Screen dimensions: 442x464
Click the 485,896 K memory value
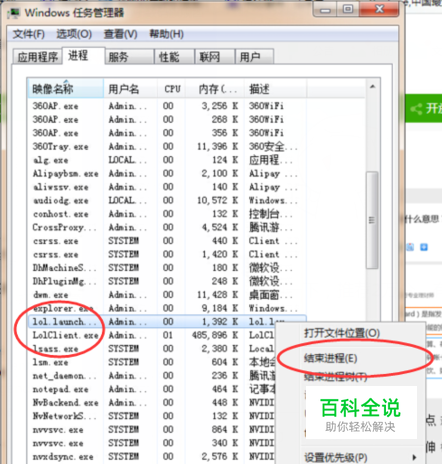click(215, 335)
